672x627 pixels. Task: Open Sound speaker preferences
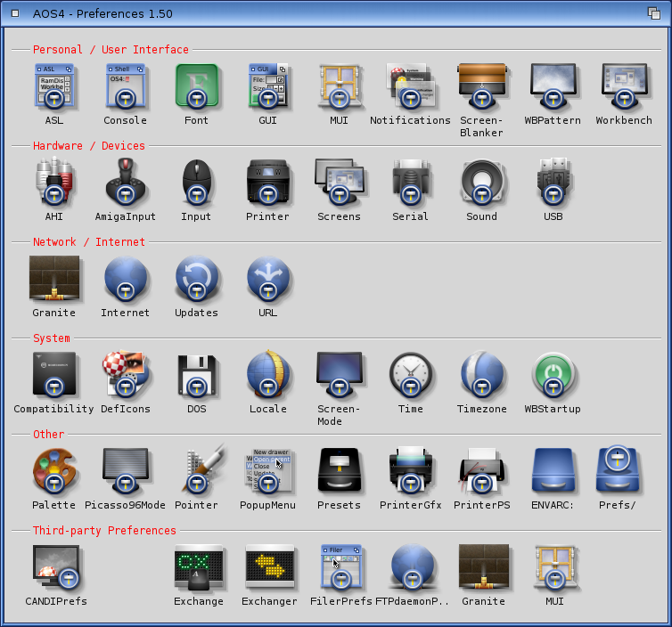click(481, 182)
